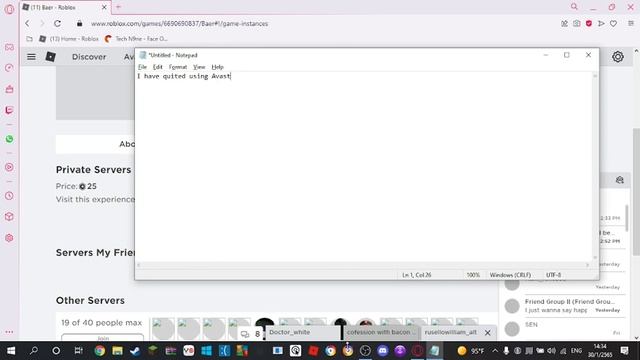This screenshot has width=640, height=360.
Task: Open the Roblox settings gear
Action: [618, 57]
